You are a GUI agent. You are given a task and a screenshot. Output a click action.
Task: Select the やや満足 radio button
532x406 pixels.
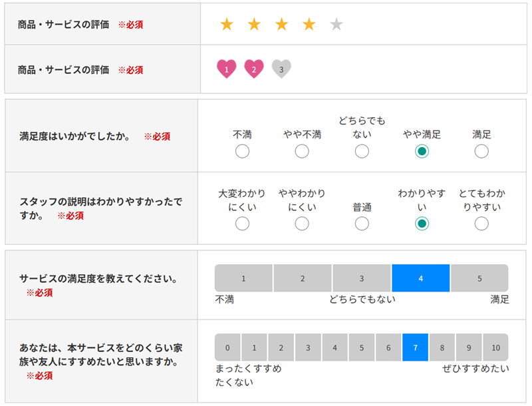[x=422, y=151]
